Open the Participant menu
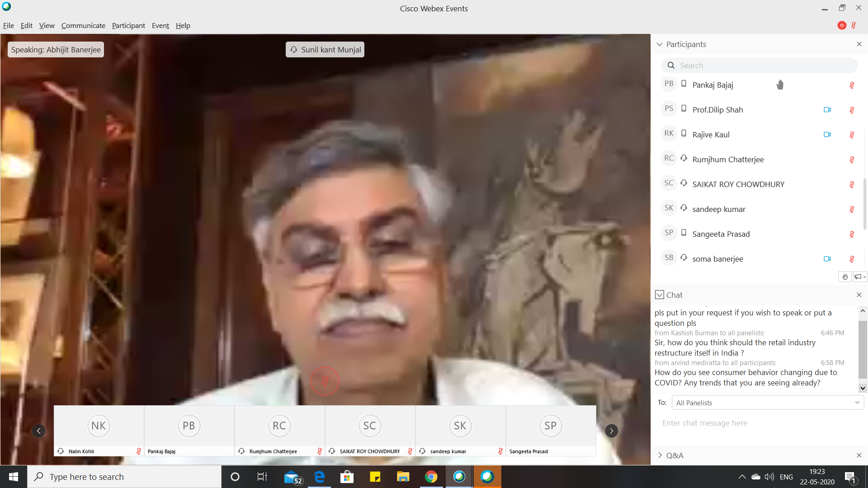 click(128, 26)
